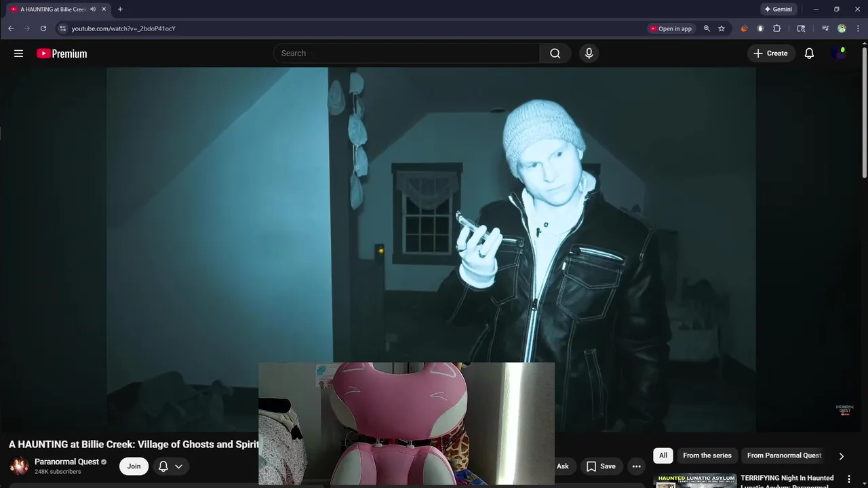This screenshot has height=488, width=868.
Task: Open Gemini from the title bar
Action: tap(778, 9)
